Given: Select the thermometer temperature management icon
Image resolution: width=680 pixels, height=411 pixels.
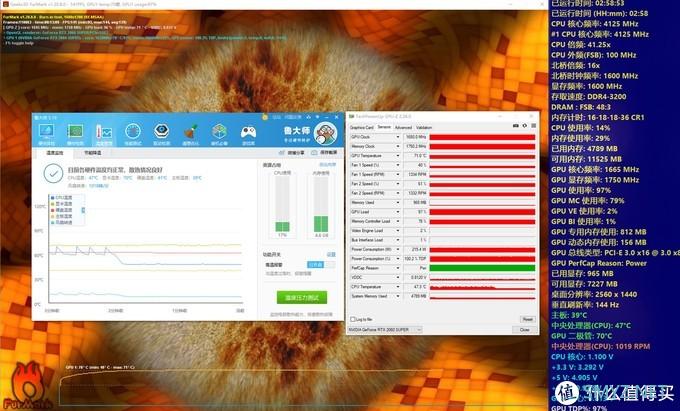Looking at the screenshot, I should pyautogui.click(x=104, y=132).
